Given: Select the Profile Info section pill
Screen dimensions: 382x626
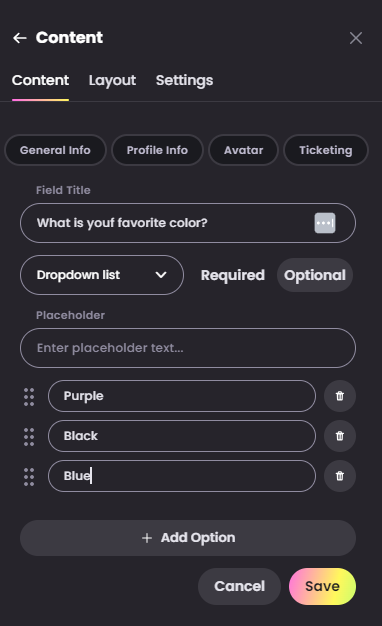Looking at the screenshot, I should pos(157,150).
